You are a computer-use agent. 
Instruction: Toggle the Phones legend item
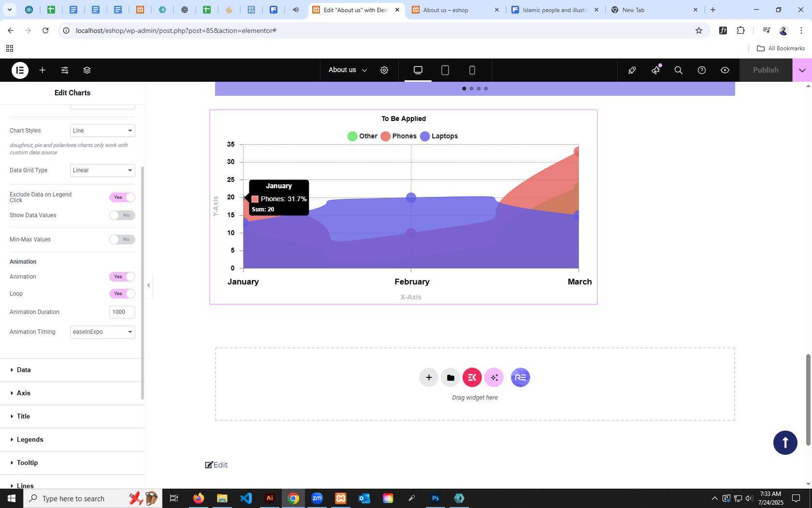399,136
